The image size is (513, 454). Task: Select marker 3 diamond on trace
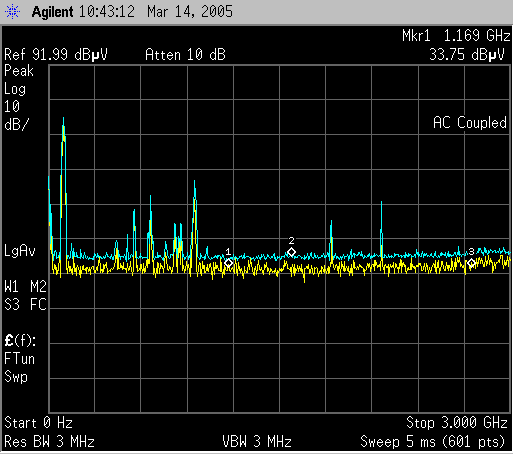[x=471, y=263]
